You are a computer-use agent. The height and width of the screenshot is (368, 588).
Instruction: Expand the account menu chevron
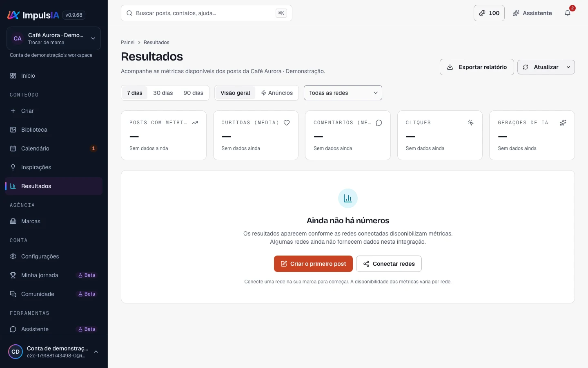coord(96,352)
